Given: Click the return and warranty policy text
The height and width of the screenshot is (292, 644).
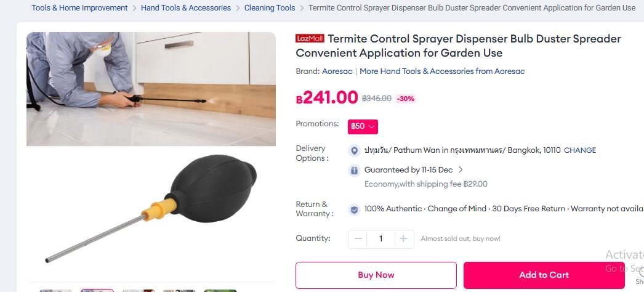Looking at the screenshot, I should point(493,209).
